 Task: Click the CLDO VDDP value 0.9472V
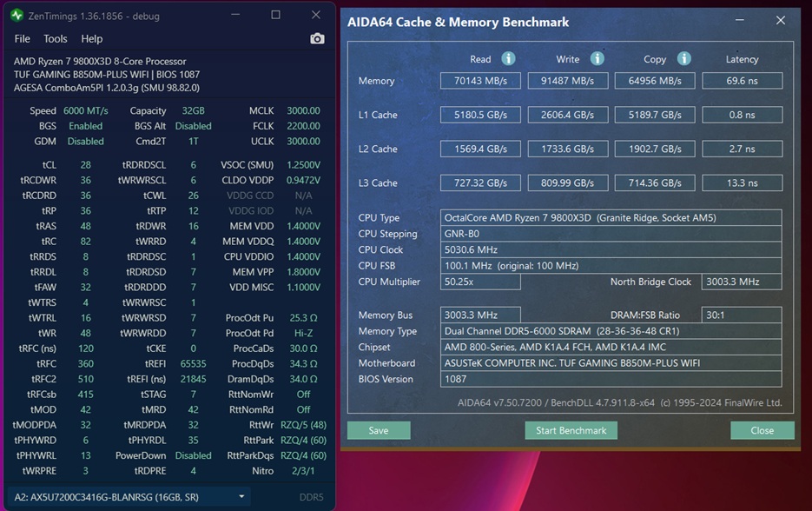coord(303,181)
